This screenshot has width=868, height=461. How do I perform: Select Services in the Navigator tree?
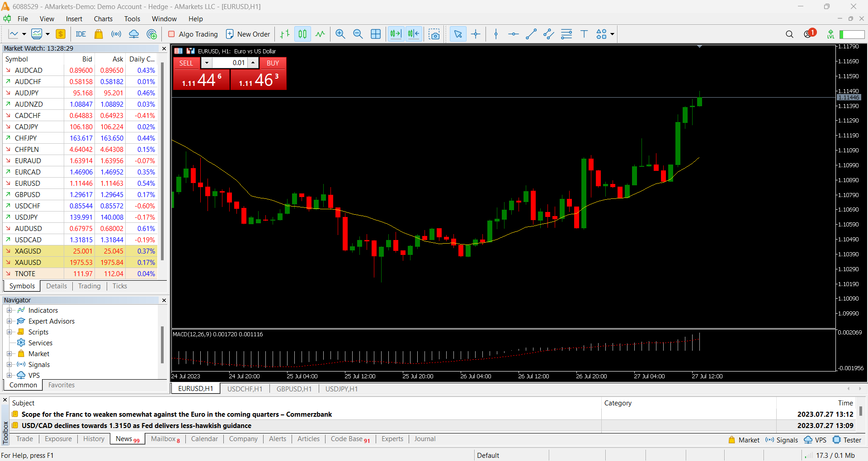click(x=40, y=343)
